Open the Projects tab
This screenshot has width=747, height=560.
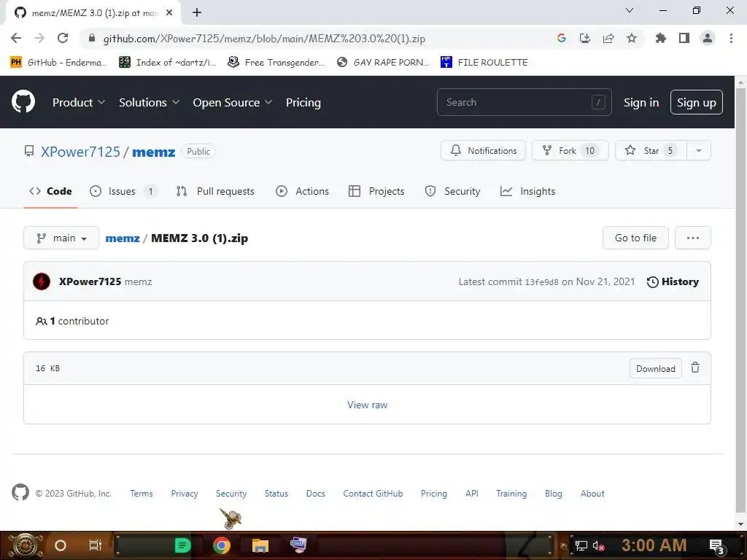pos(376,191)
